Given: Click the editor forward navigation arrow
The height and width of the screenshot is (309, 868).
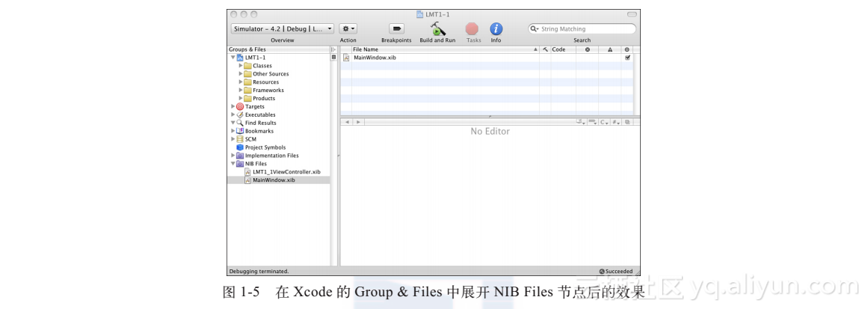Looking at the screenshot, I should coord(358,121).
